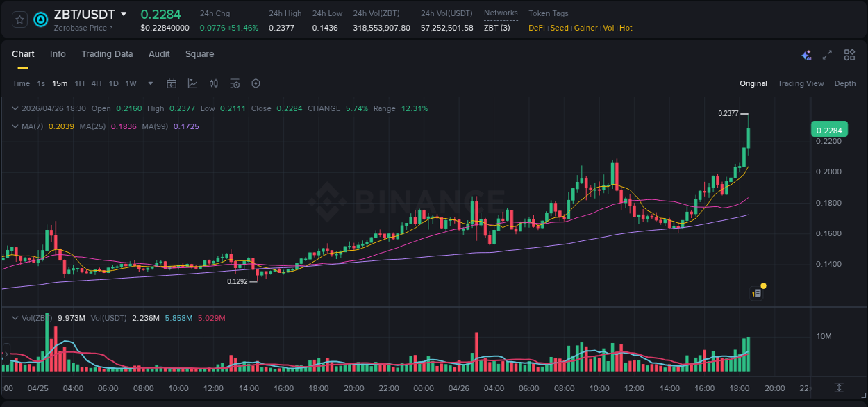Click the Zerobase coin logo icon
Viewport: 868px width, 407px height.
[x=40, y=19]
